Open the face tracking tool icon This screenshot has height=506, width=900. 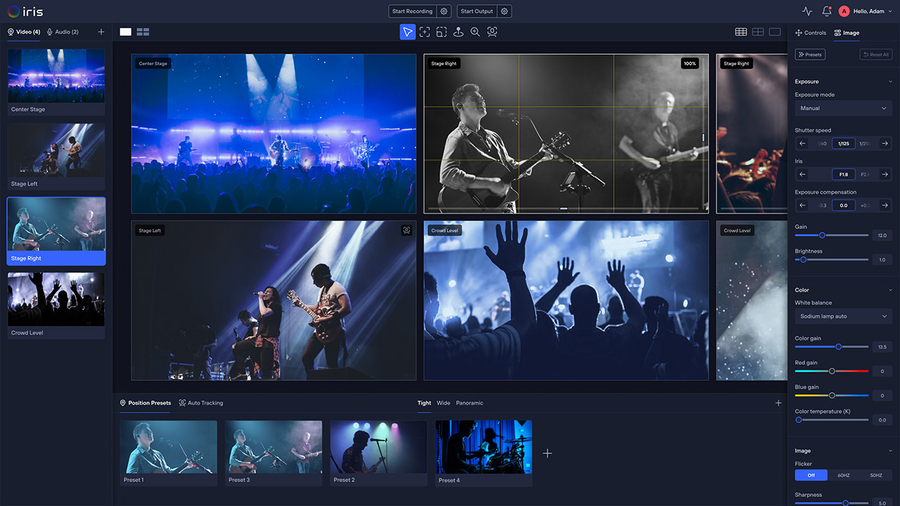pos(492,32)
